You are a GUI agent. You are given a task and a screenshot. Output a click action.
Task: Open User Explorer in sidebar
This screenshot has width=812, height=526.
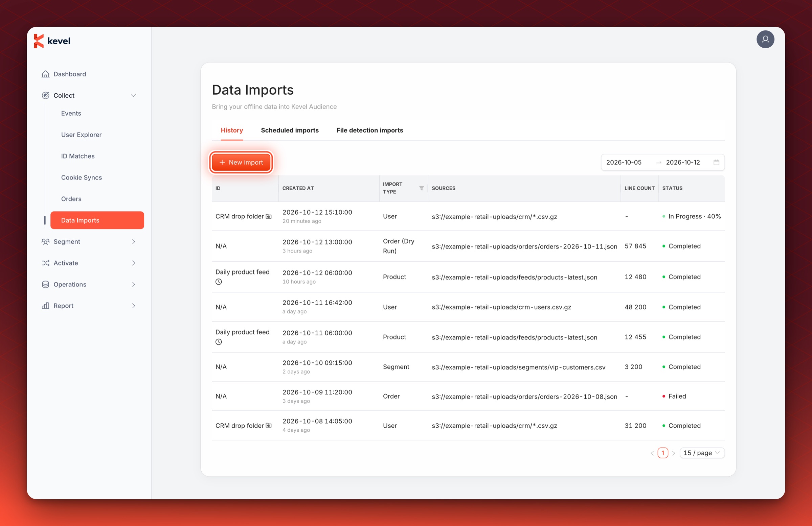click(x=81, y=135)
